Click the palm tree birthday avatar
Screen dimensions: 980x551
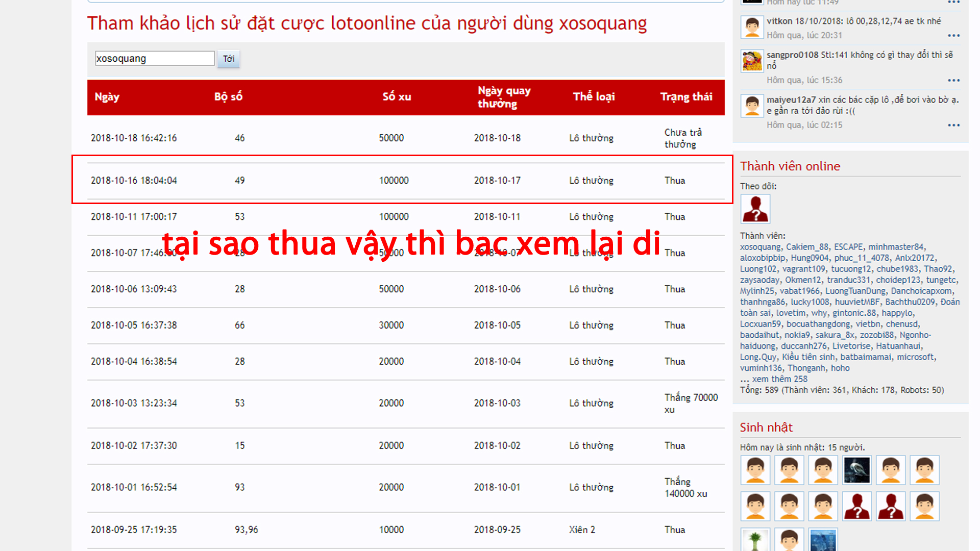point(755,540)
